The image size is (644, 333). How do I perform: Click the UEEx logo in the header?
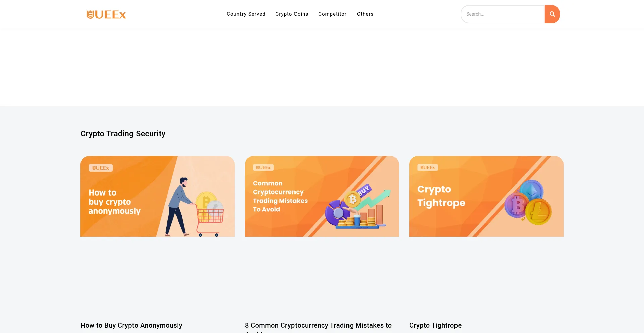(x=106, y=14)
